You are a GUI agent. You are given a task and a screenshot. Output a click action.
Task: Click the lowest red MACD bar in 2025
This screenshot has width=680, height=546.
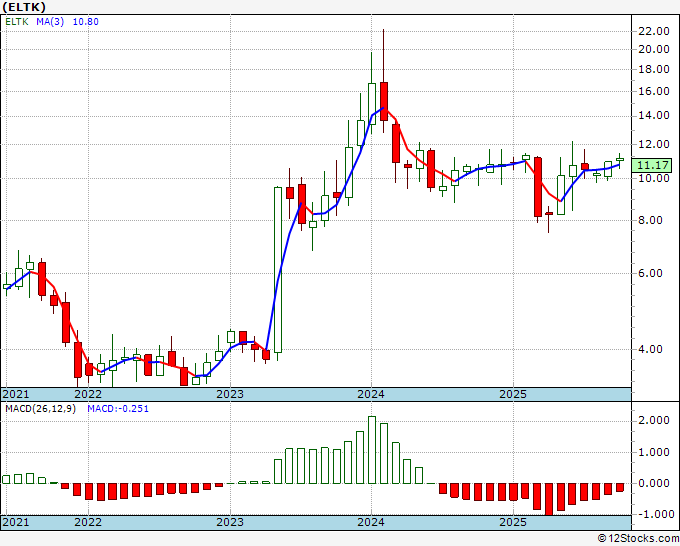549,499
